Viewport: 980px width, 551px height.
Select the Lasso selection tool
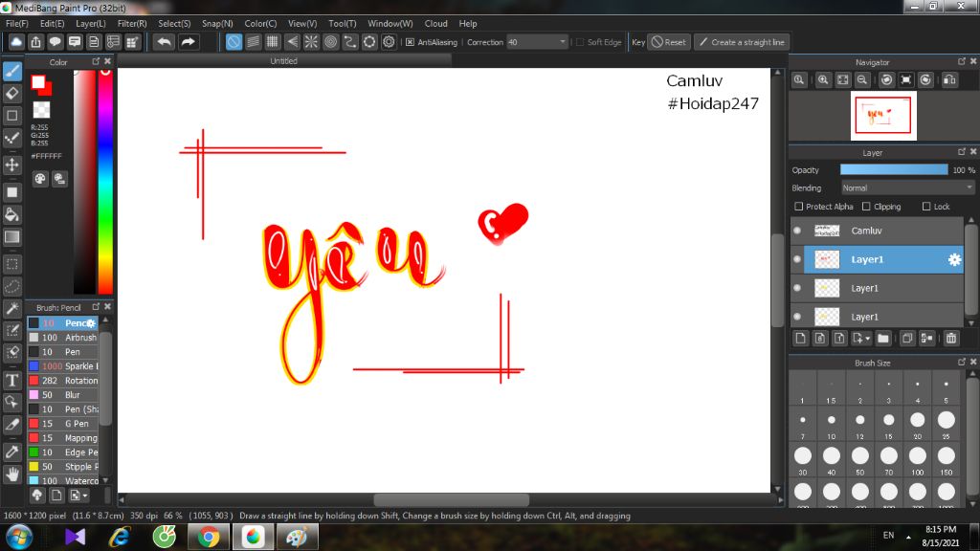[11, 287]
